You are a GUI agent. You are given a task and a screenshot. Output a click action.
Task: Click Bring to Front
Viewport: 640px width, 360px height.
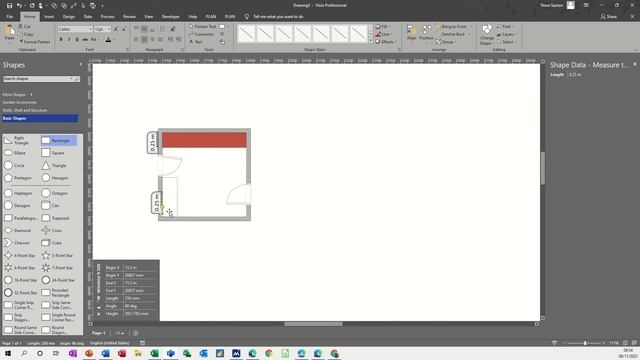(x=453, y=27)
